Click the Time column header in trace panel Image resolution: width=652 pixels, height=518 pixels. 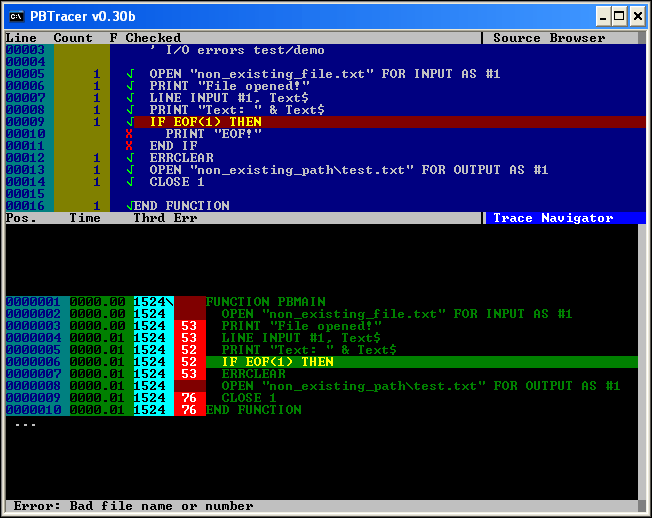[x=85, y=218]
